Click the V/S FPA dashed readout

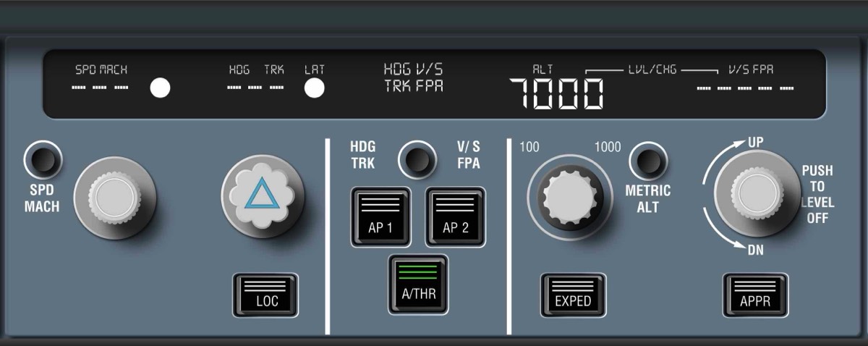(745, 88)
